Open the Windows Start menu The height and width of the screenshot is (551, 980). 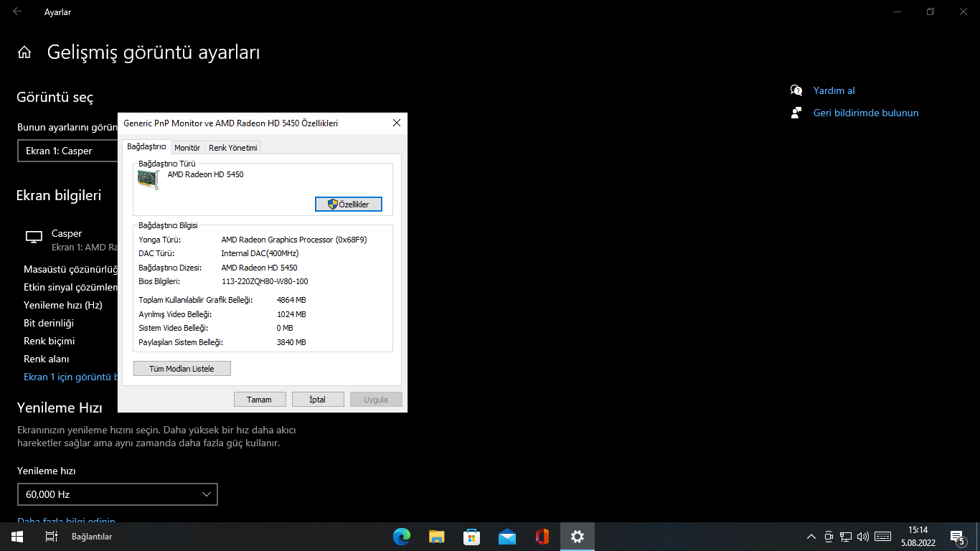tap(17, 537)
